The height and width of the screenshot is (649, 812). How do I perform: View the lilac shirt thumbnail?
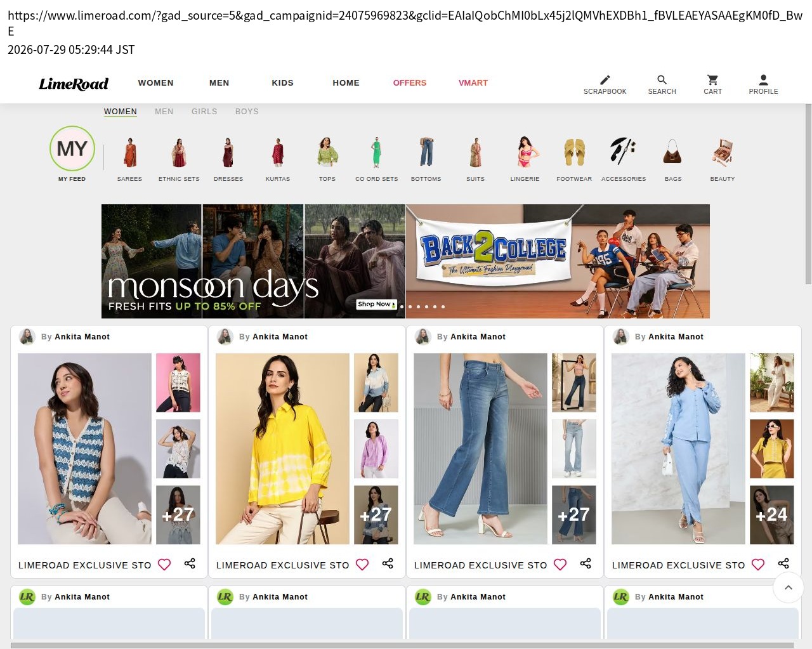376,449
